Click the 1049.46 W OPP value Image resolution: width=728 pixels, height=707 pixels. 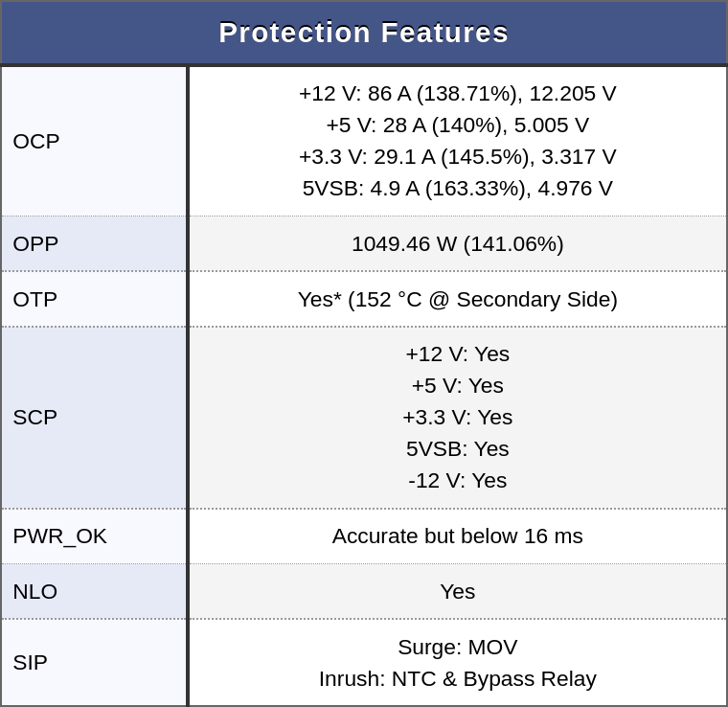[x=457, y=243]
